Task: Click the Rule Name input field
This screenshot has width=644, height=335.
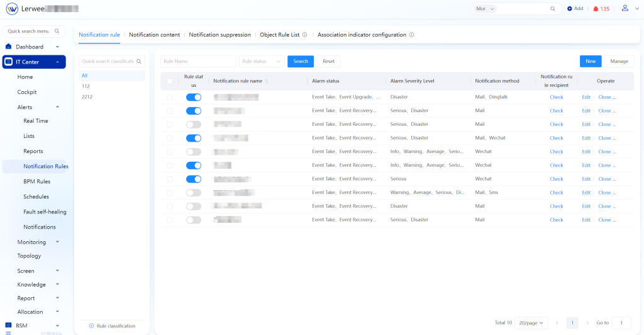Action: pos(197,61)
